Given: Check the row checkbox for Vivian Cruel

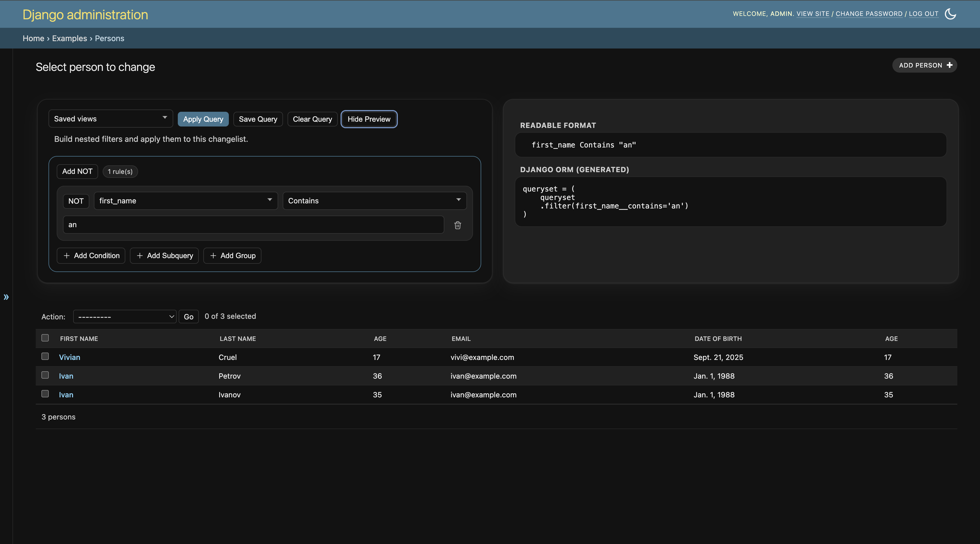Looking at the screenshot, I should (x=45, y=357).
